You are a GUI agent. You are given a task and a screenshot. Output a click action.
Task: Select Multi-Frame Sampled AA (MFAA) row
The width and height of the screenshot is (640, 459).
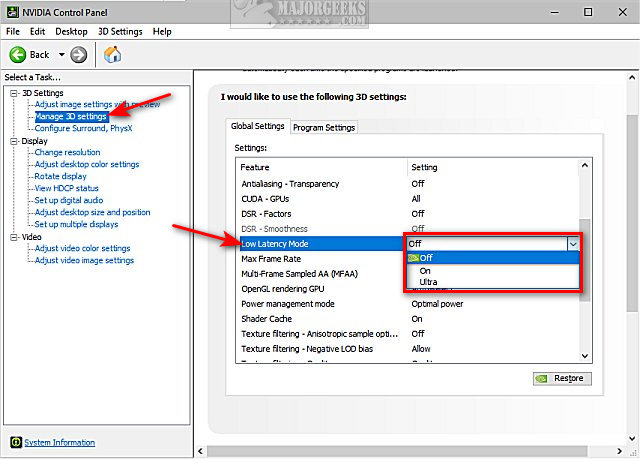[x=321, y=274]
